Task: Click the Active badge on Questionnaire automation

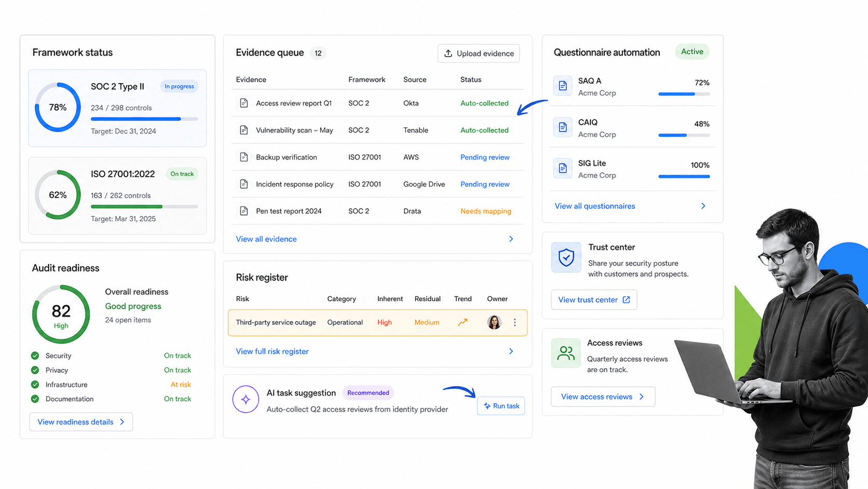Action: 692,51
